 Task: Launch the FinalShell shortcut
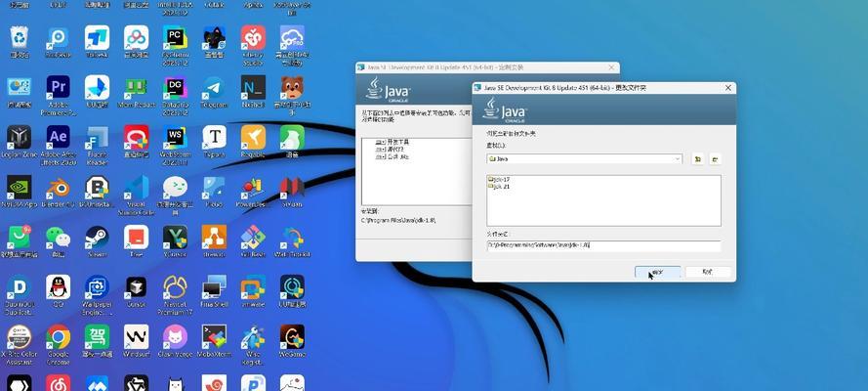coord(214,291)
